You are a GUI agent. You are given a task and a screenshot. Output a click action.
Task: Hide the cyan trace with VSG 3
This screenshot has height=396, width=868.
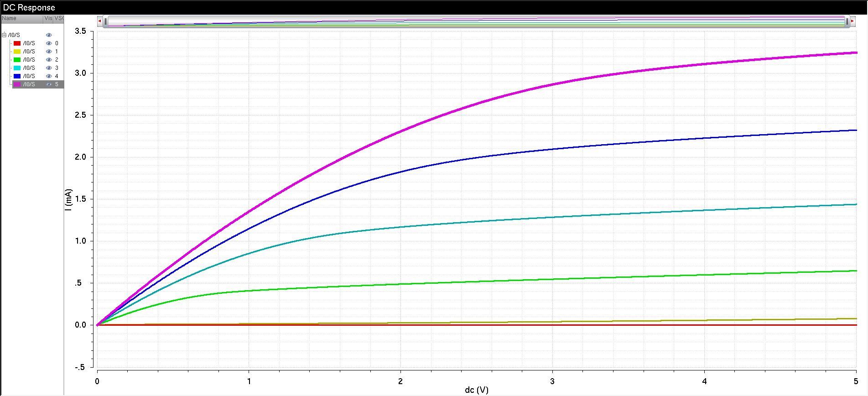point(49,68)
